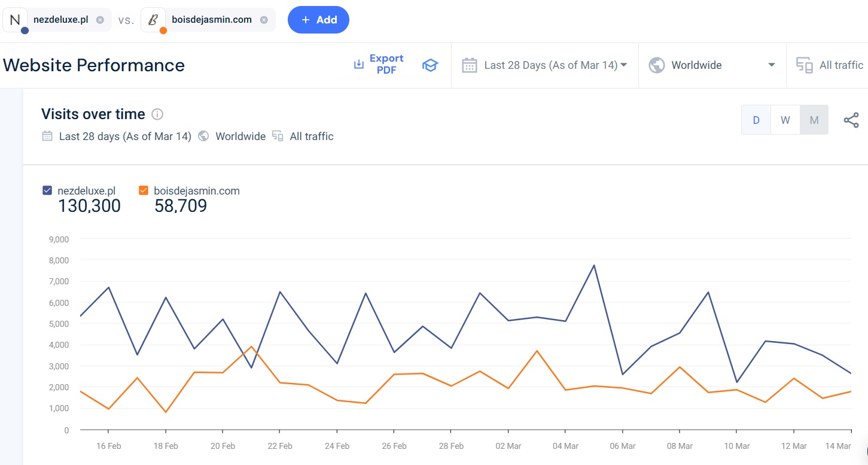This screenshot has width=868, height=465.
Task: Click the share icon beside the granularity buttons
Action: (851, 120)
